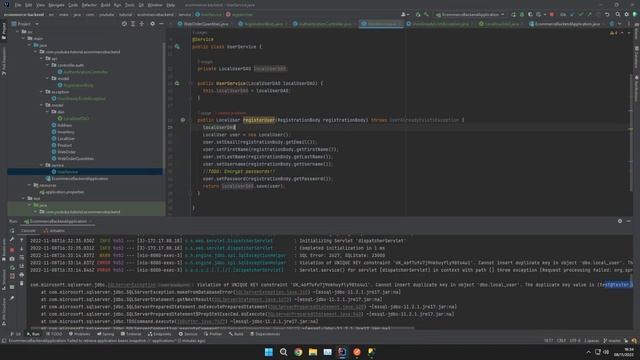Open the Problems tool window
640x360 pixels.
click(x=79, y=334)
